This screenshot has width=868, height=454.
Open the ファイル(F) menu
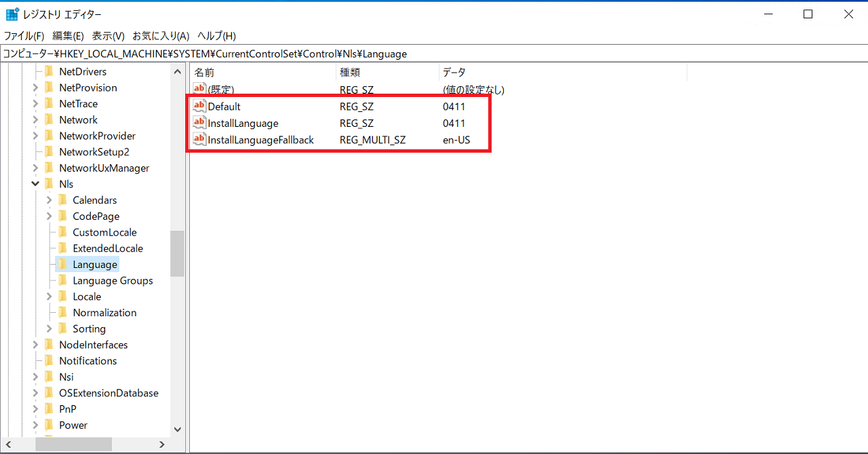24,36
